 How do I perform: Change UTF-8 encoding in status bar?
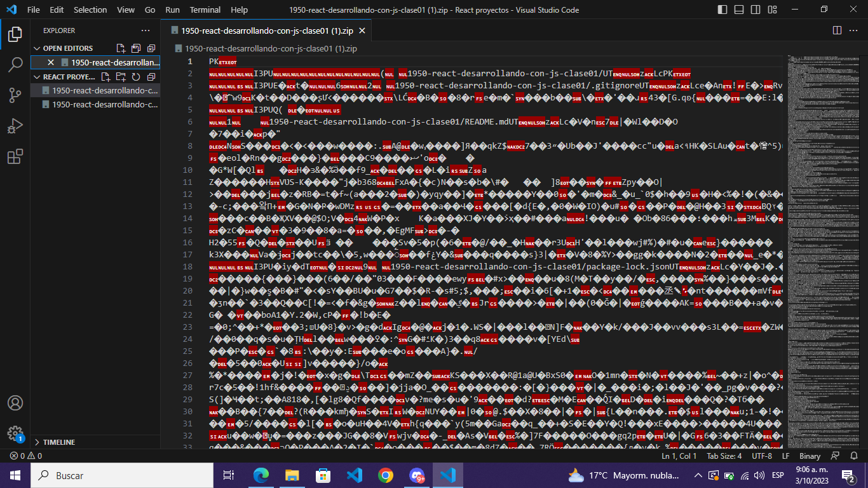tap(762, 456)
